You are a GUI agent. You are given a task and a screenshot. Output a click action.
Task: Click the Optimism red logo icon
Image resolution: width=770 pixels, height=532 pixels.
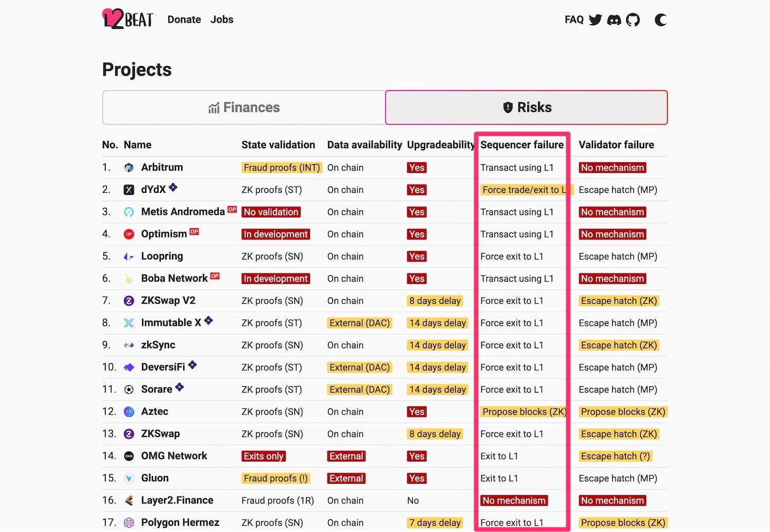coord(129,234)
